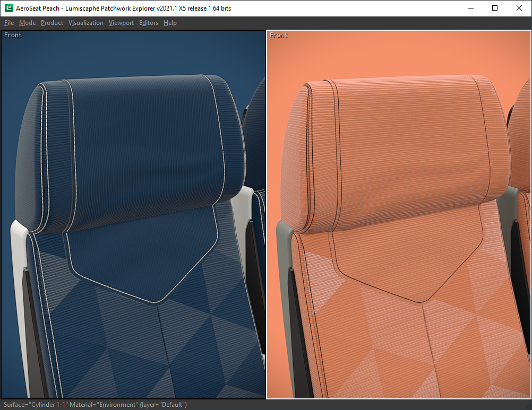This screenshot has height=410, width=532.
Task: Open the Product menu
Action: 52,23
